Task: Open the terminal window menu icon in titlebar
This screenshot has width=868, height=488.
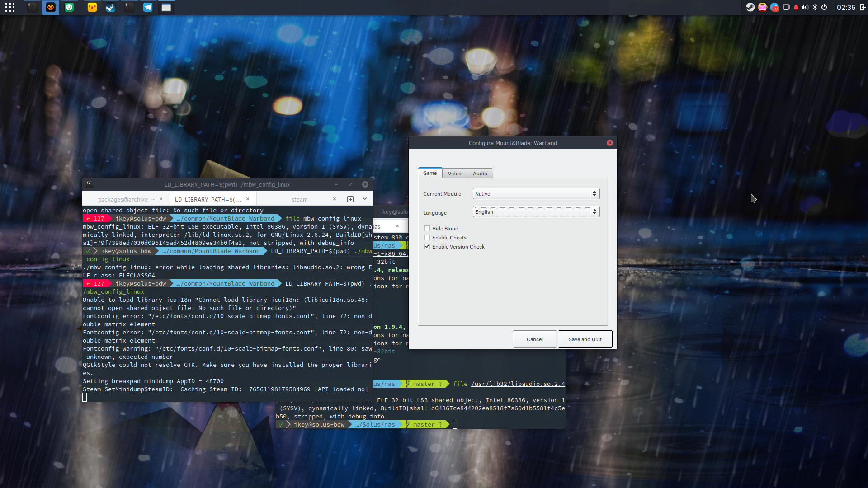Action: (x=90, y=184)
